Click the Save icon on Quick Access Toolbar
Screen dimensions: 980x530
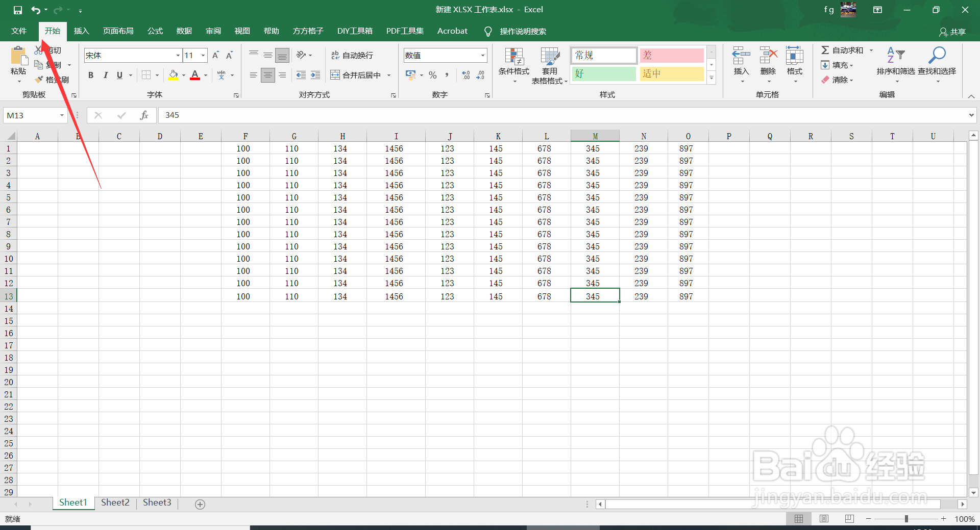pyautogui.click(x=17, y=9)
